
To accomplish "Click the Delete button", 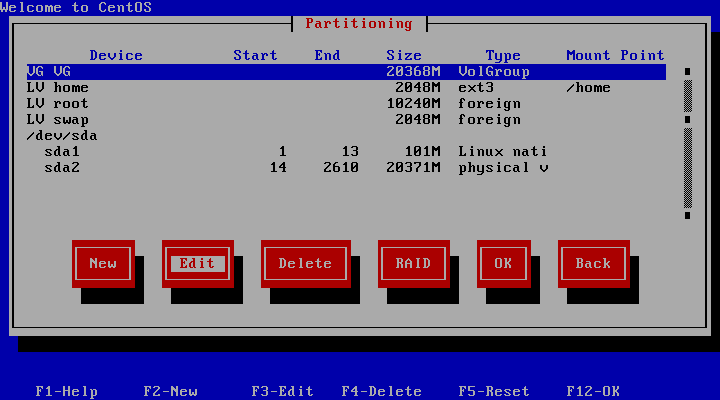I will tap(306, 264).
